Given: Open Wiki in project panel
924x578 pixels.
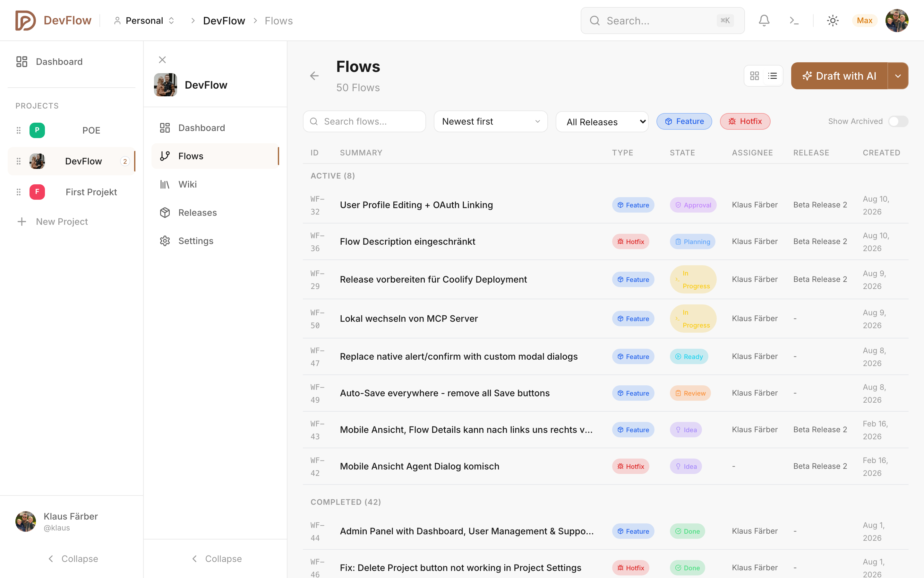Looking at the screenshot, I should point(215,184).
